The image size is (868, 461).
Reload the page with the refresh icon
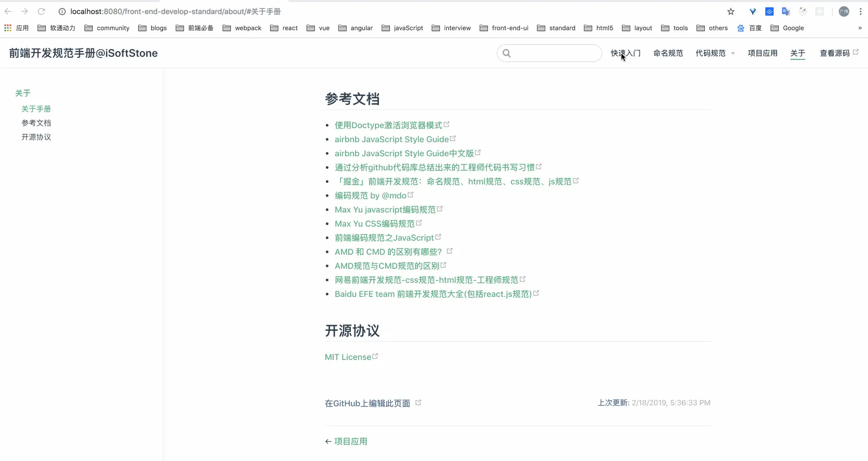pos(41,11)
